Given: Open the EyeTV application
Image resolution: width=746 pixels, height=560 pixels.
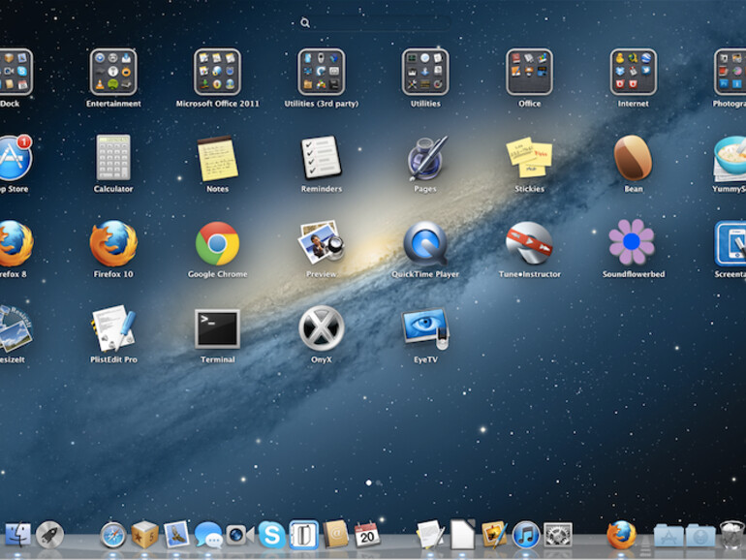Looking at the screenshot, I should click(x=425, y=329).
